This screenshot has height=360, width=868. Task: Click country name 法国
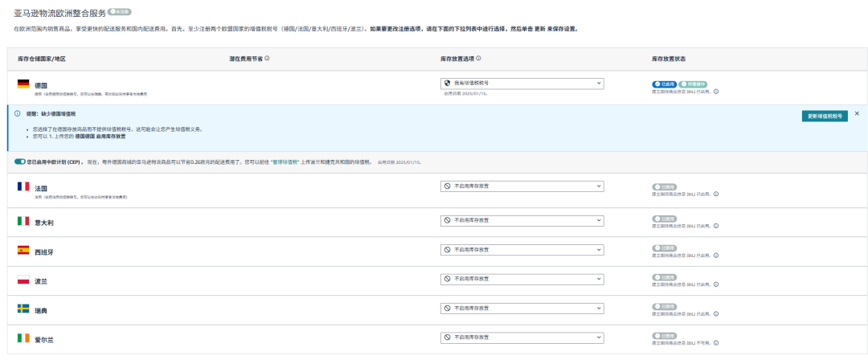41,189
